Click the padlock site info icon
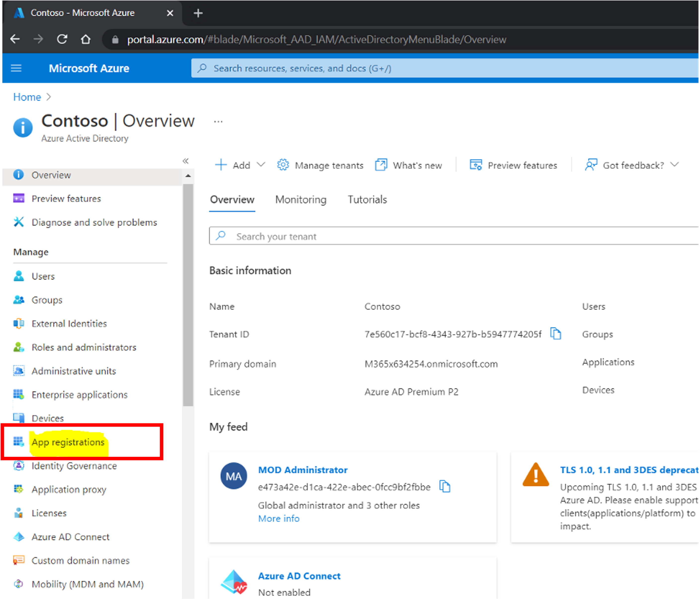 (x=115, y=40)
